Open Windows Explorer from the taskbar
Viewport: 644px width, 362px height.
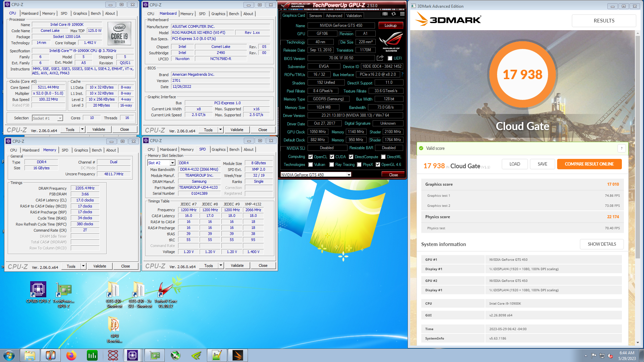(x=30, y=355)
